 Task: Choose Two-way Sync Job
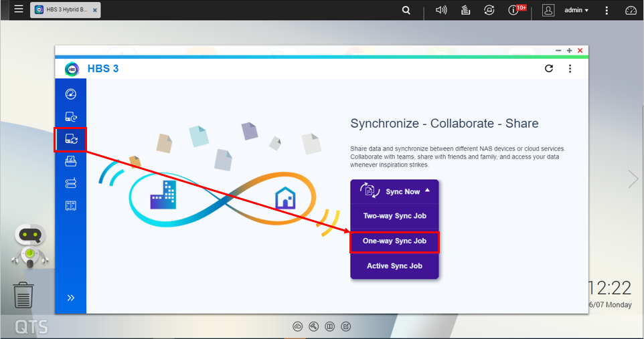(394, 216)
